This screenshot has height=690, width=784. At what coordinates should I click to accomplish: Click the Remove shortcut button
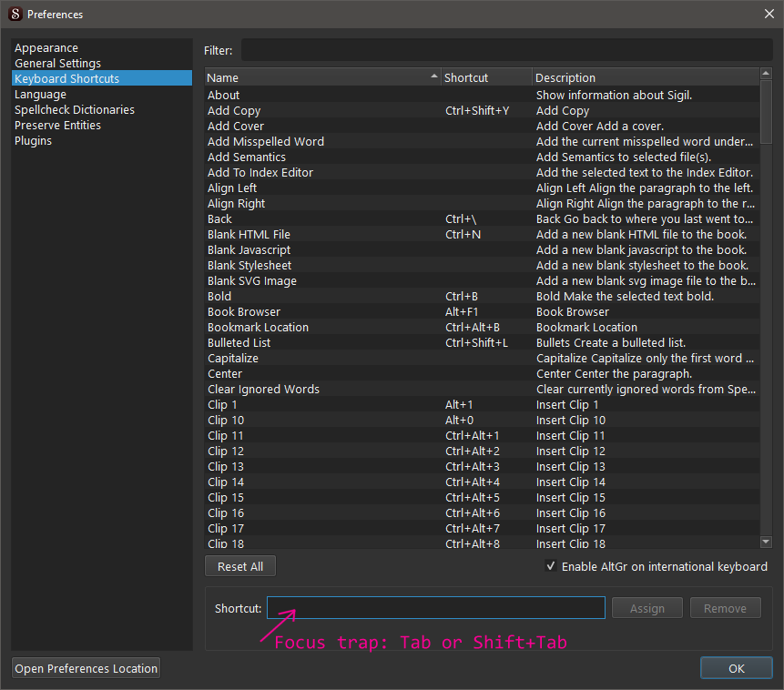[x=725, y=608]
